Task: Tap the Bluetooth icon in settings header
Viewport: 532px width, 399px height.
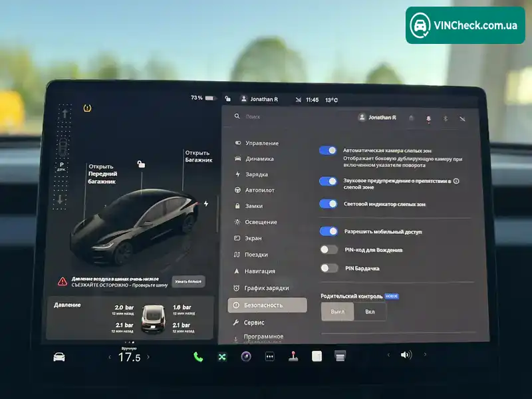Action: [446, 119]
